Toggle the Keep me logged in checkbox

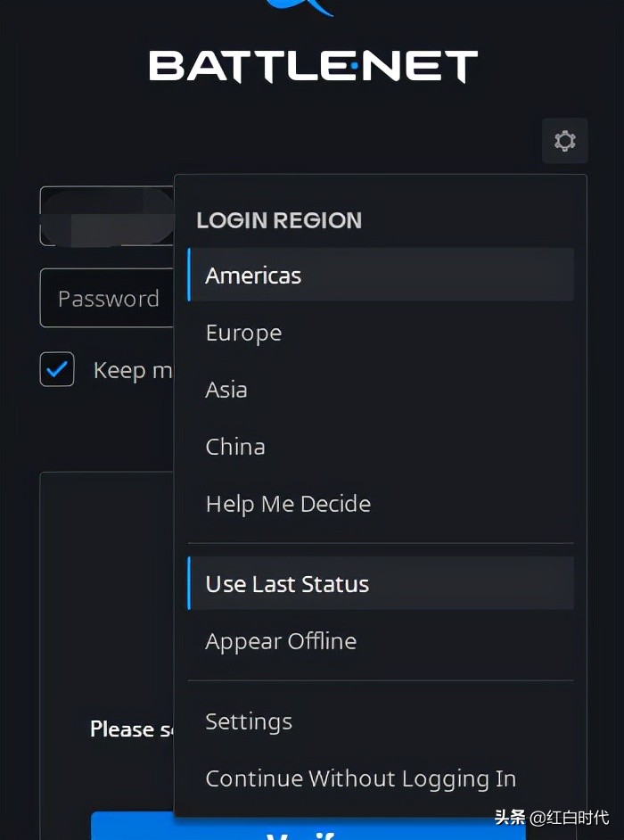[57, 369]
